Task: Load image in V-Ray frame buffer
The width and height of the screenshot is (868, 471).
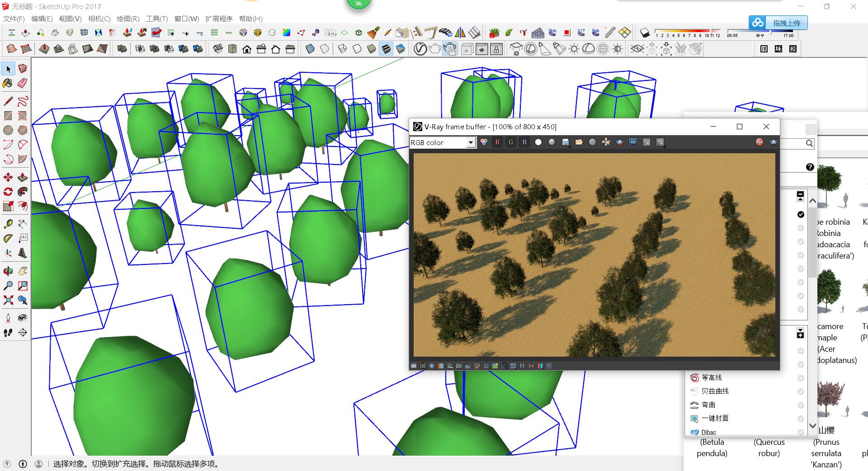Action: click(579, 142)
